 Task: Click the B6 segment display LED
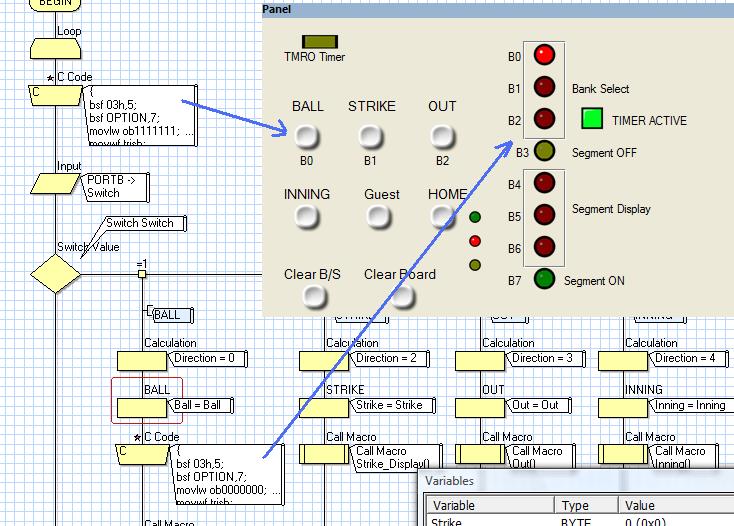tap(544, 247)
